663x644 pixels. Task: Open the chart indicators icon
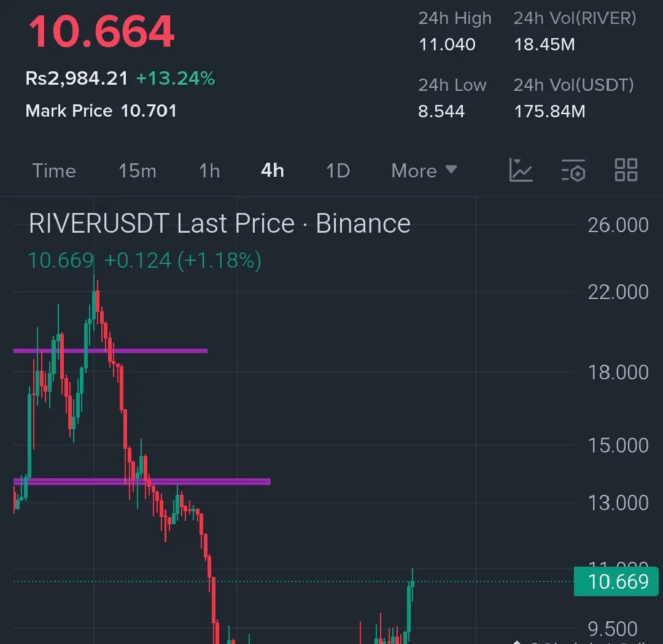521,170
